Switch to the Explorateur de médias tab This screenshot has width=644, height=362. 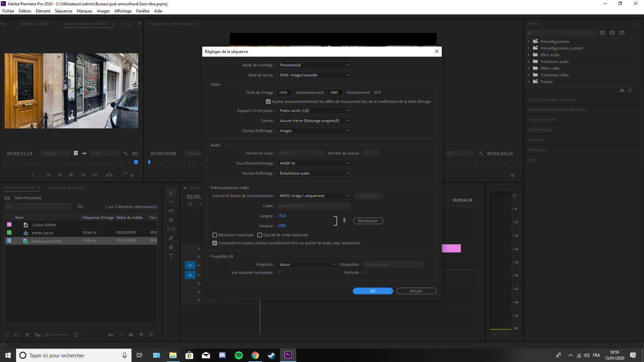66,188
